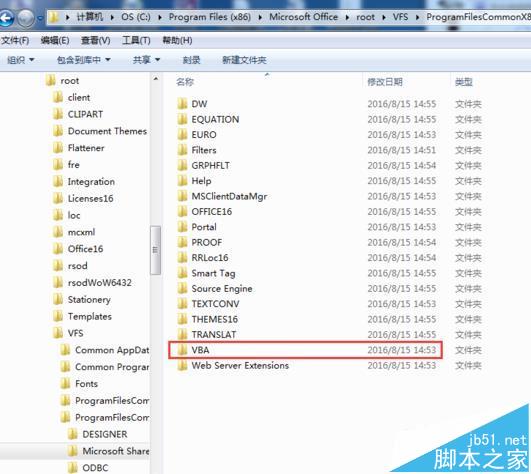Click the Web Server Extensions folder icon
The image size is (531, 474).
tap(182, 365)
